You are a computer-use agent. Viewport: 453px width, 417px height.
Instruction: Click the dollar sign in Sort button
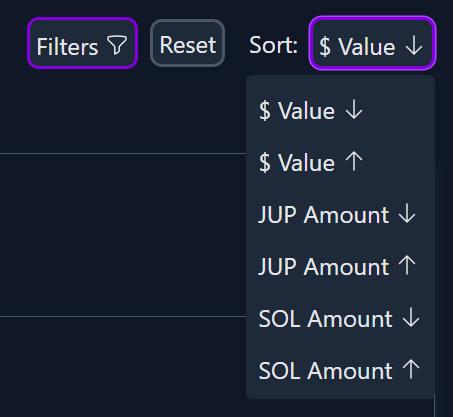325,46
